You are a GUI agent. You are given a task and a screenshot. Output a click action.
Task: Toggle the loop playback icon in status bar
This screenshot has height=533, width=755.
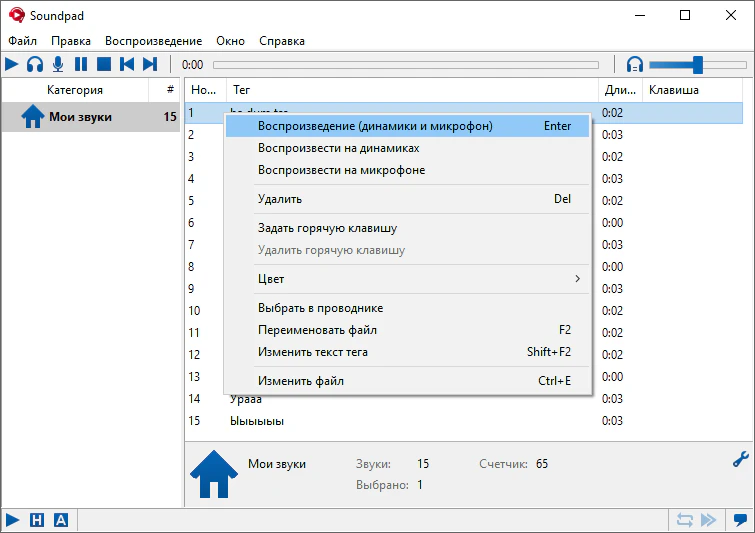point(685,520)
